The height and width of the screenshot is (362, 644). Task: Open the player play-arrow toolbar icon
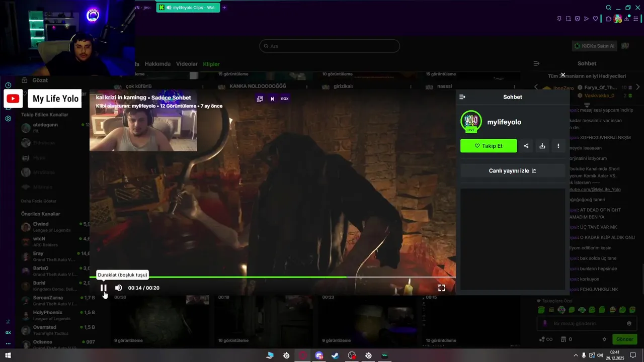[x=586, y=19]
